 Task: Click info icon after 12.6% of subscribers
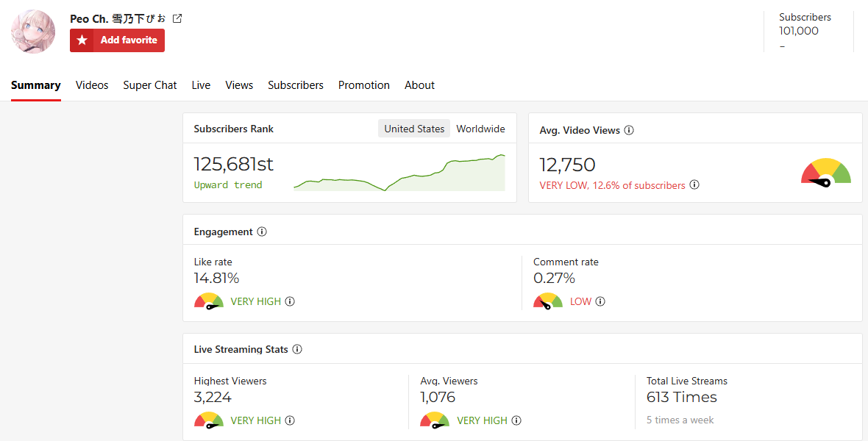(x=694, y=185)
